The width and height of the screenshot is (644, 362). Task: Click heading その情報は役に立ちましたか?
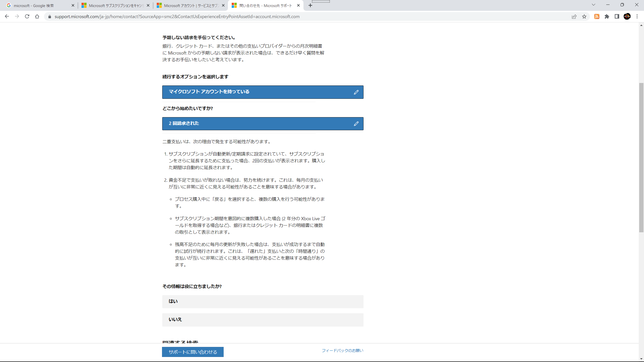pos(192,287)
